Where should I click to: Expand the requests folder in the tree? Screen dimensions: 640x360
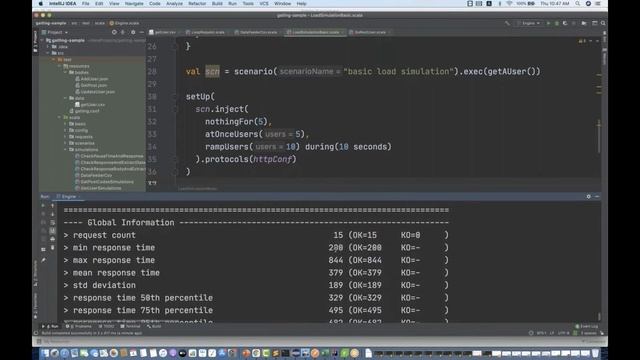[66, 137]
